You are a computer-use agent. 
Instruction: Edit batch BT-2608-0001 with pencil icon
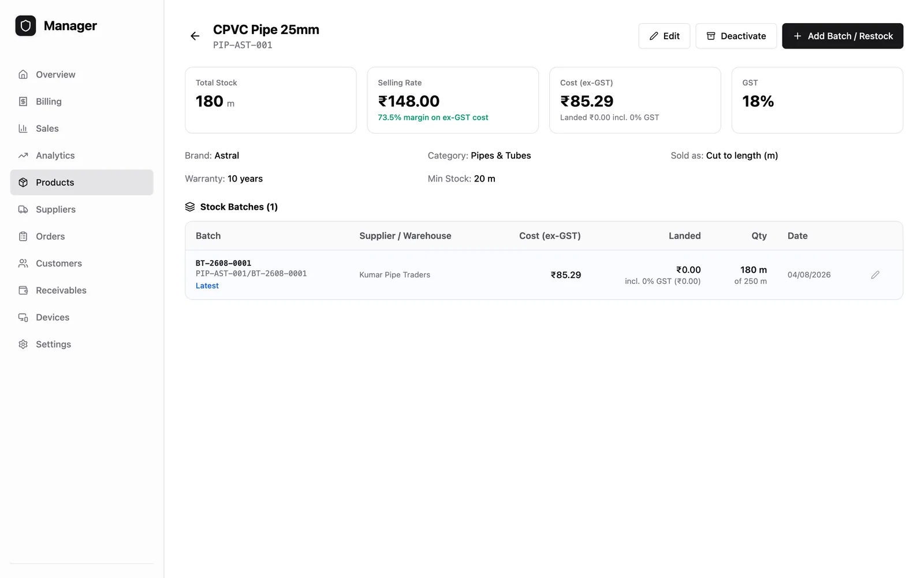point(875,275)
